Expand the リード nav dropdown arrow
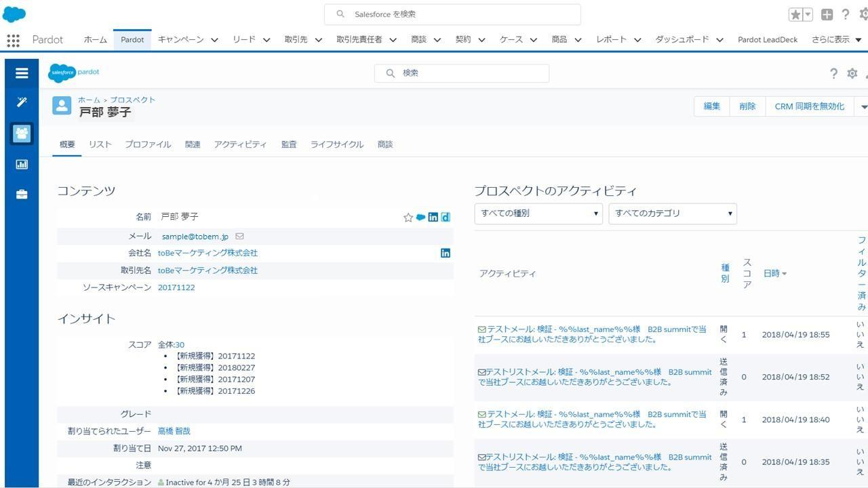The width and height of the screenshot is (868, 488). tap(267, 40)
